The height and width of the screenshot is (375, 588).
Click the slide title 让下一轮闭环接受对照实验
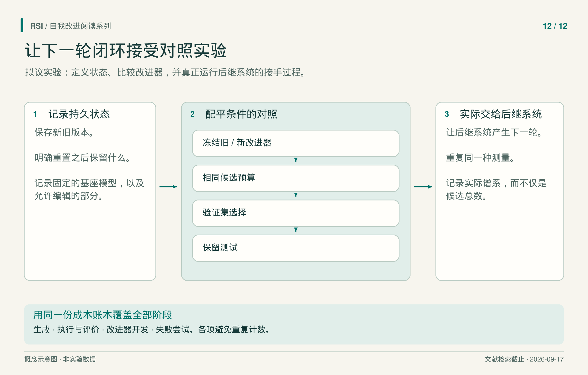[x=126, y=50]
